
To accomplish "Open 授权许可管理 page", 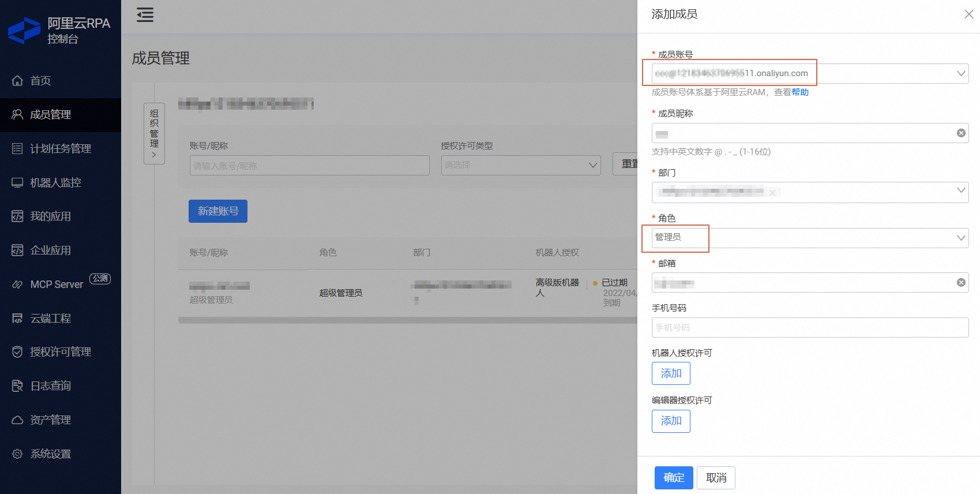I will coord(61,352).
